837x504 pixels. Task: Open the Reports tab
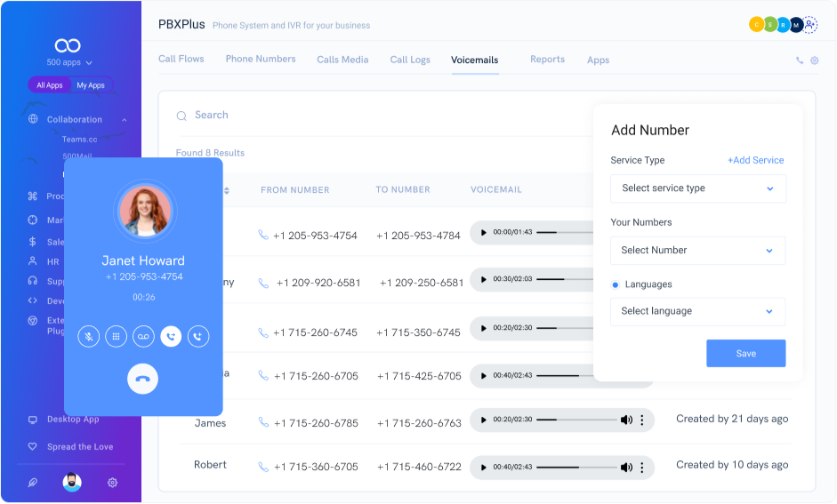pos(547,60)
